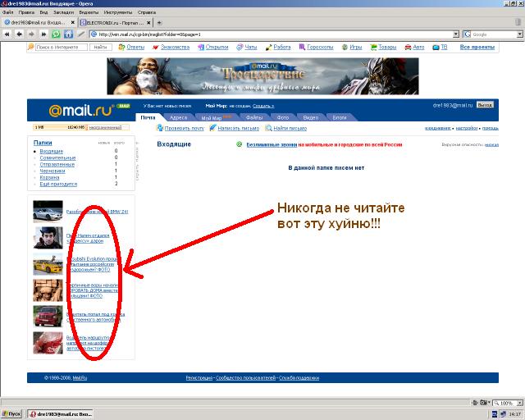525x420 pixels.
Task: Open the Правка menu
Action: (26, 12)
